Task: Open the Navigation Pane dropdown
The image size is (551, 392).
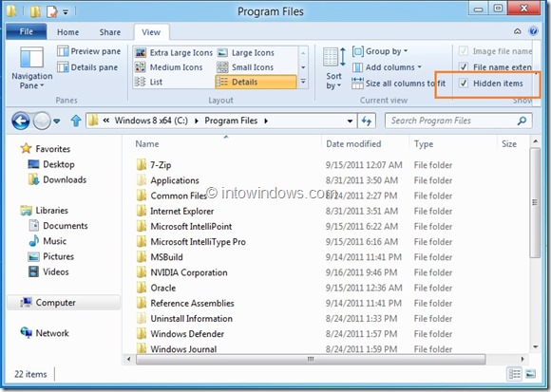Action: click(x=31, y=68)
